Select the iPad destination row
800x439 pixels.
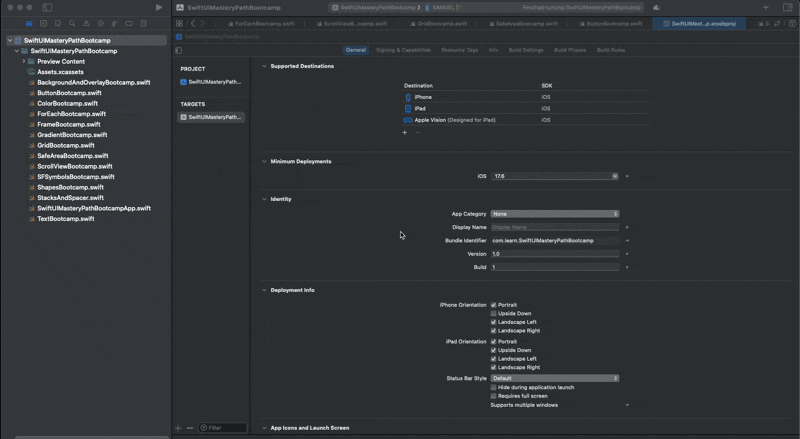pos(526,108)
